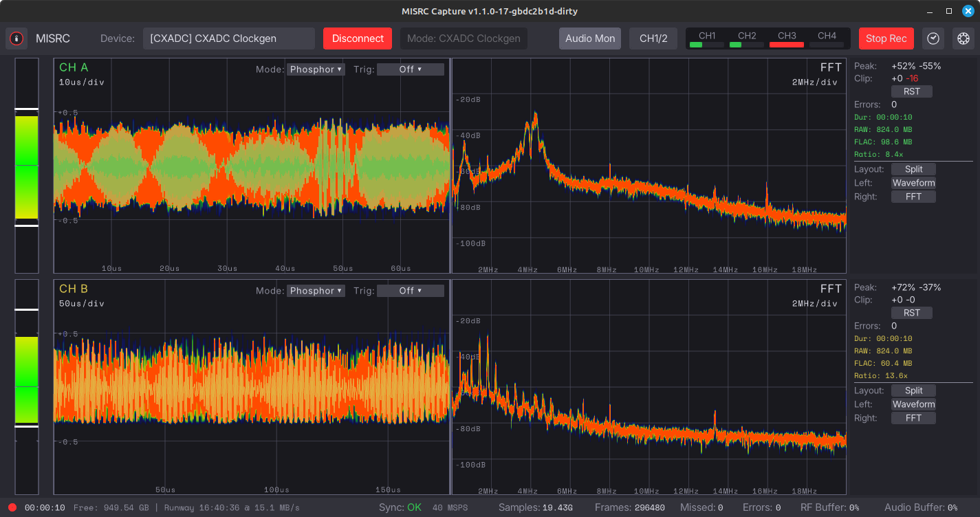Click CH A 10us/div timebase text
The image size is (980, 517).
(x=82, y=82)
